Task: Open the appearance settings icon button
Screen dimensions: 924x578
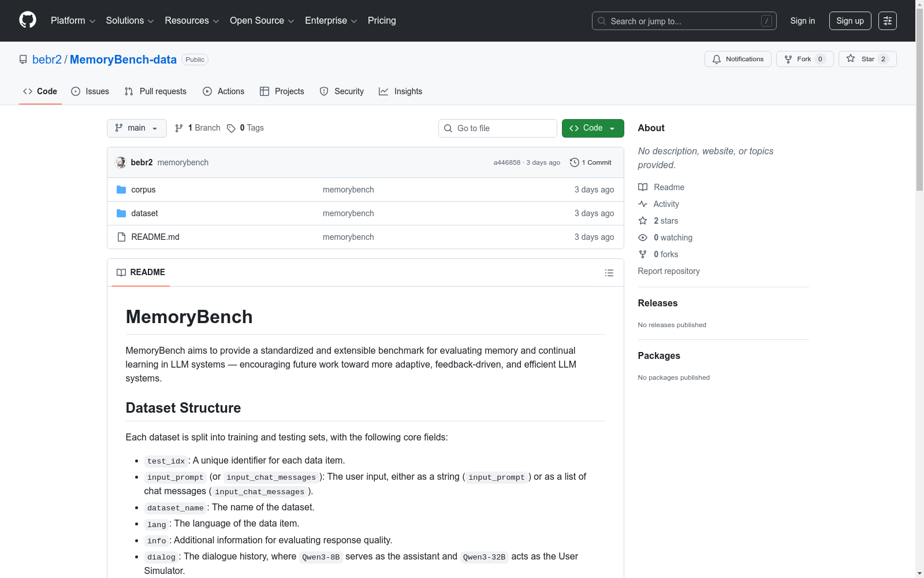Action: (x=888, y=21)
